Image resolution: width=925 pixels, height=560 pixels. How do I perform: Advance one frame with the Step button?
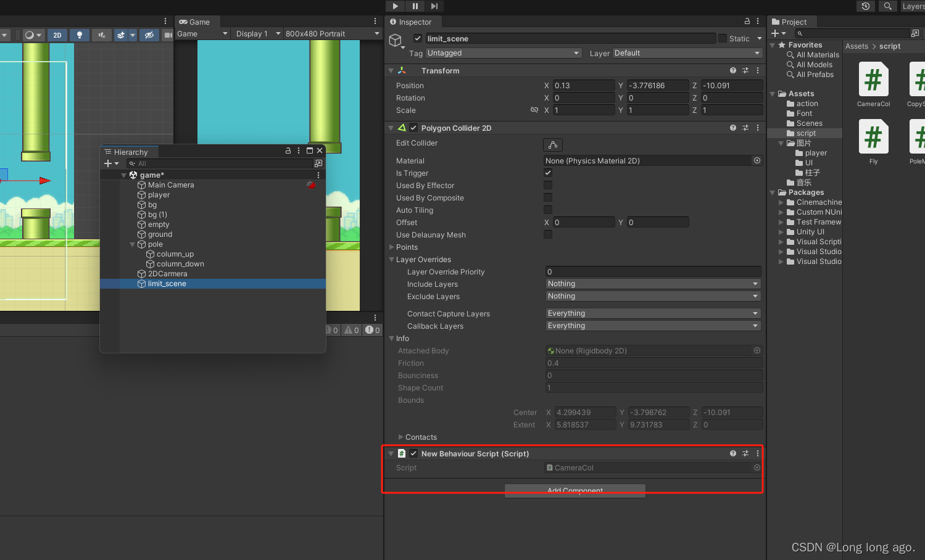tap(434, 6)
